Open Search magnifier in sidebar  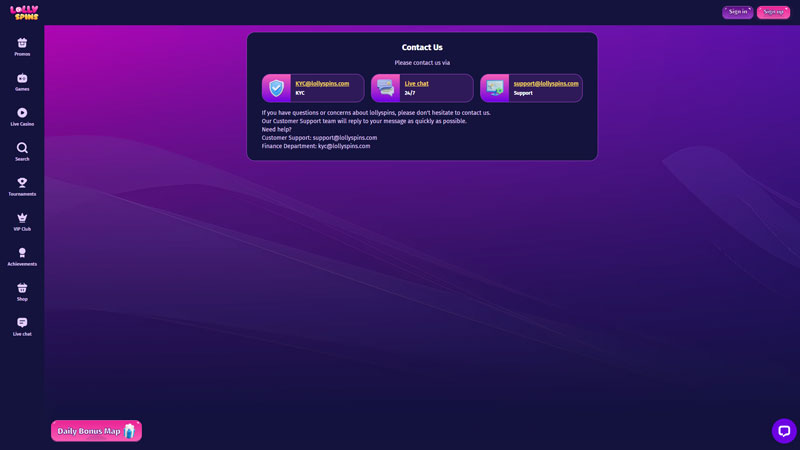(x=22, y=148)
